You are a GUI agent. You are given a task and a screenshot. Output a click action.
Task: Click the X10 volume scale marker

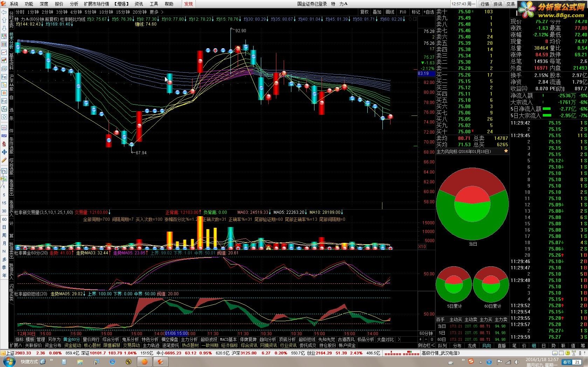422,247
